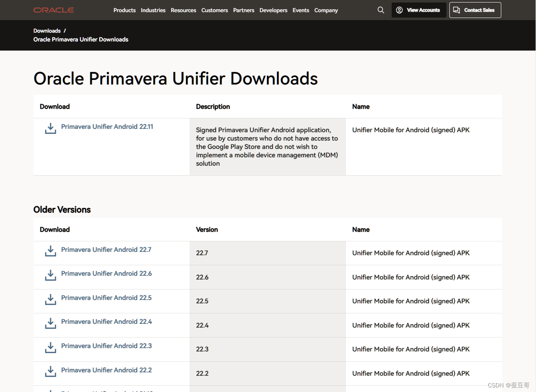Click the download icon beside version 22.4
Image resolution: width=536 pixels, height=392 pixels.
click(50, 323)
